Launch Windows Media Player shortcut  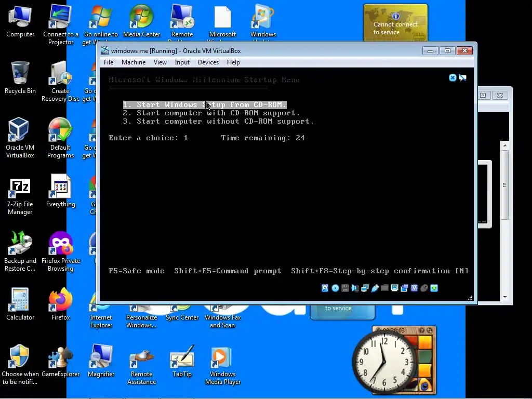(222, 365)
